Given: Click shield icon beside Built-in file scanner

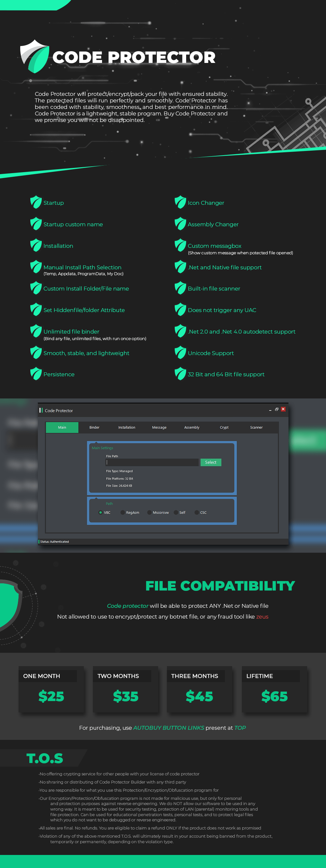Looking at the screenshot, I should click(x=181, y=288).
